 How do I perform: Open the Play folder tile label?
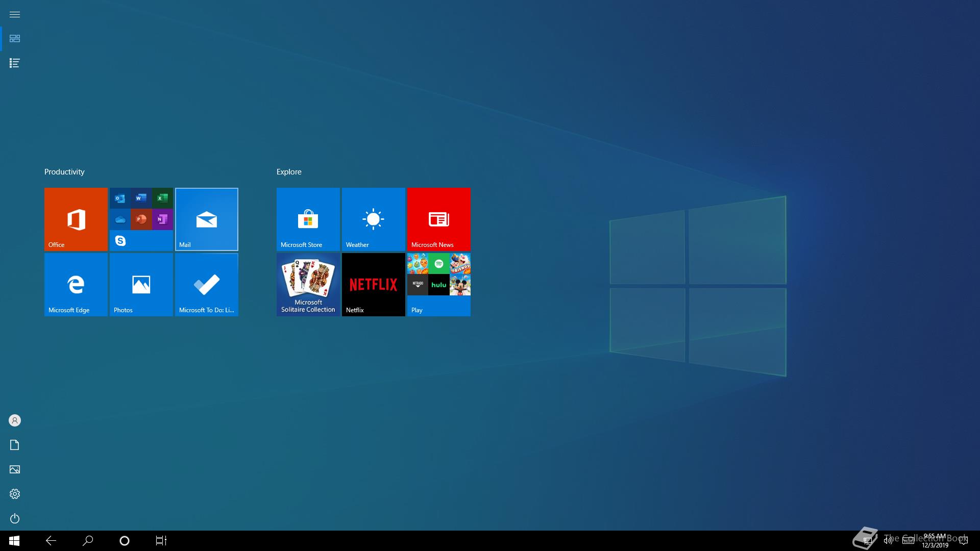point(417,310)
